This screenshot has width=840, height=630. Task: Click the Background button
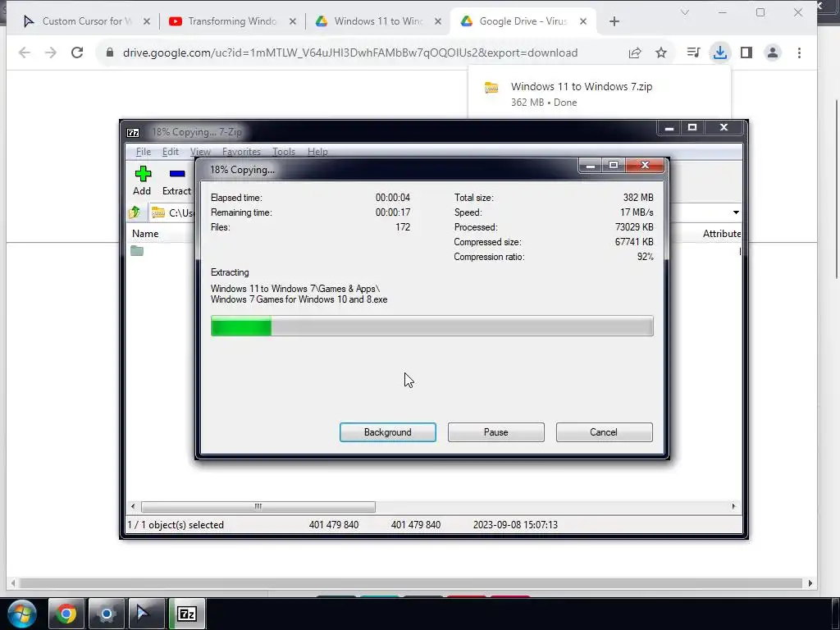[x=388, y=432]
